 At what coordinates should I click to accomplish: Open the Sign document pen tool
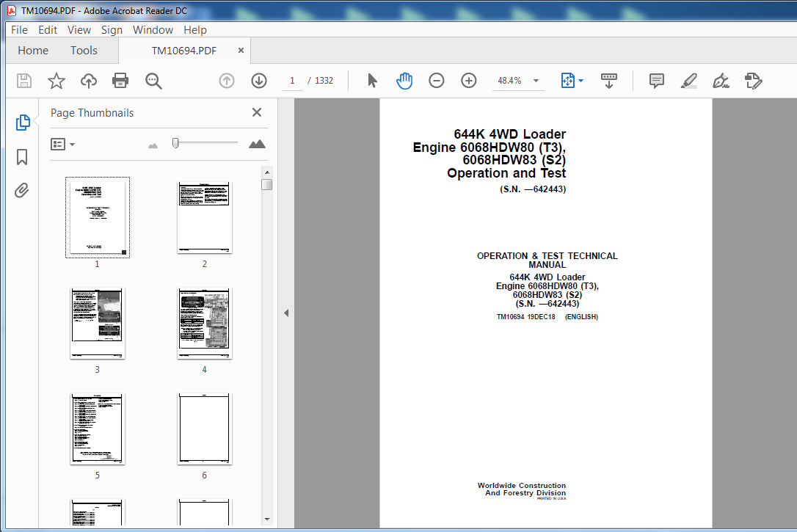tap(721, 81)
